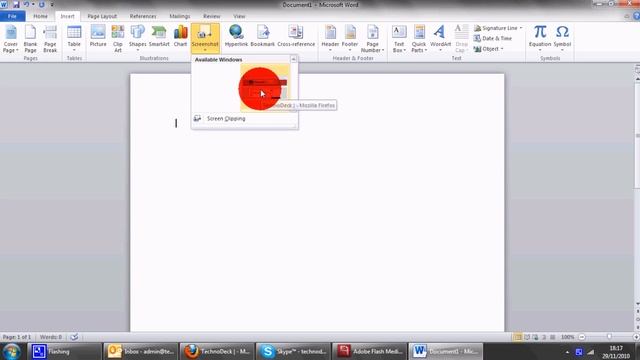Click Undo in Quick Access toolbar
Image resolution: width=640 pixels, height=360 pixels.
pos(26,4)
